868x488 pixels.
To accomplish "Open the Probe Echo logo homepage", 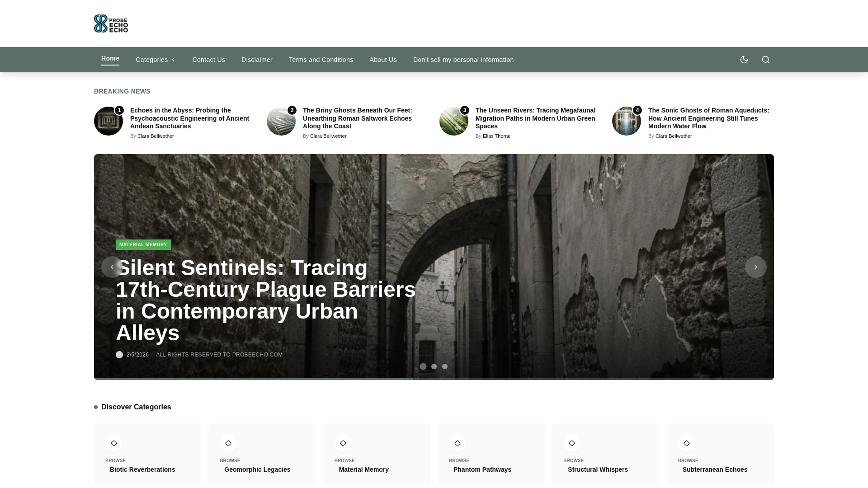I will coord(111,23).
